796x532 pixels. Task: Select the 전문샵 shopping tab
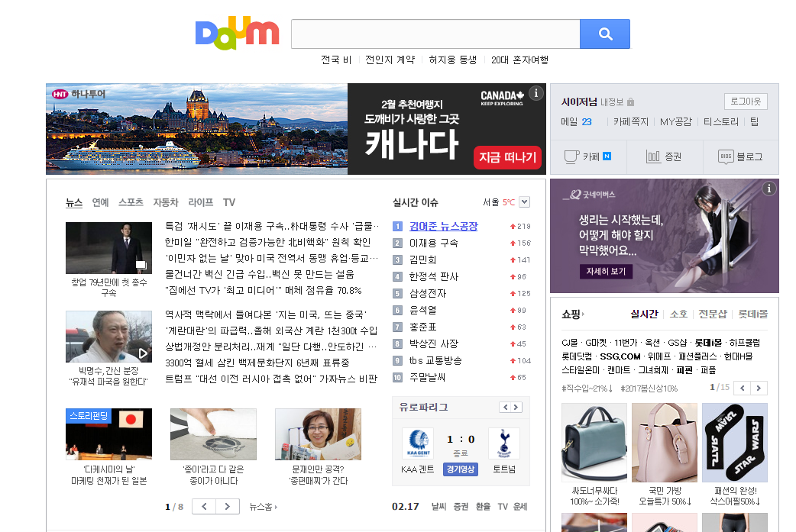click(712, 314)
